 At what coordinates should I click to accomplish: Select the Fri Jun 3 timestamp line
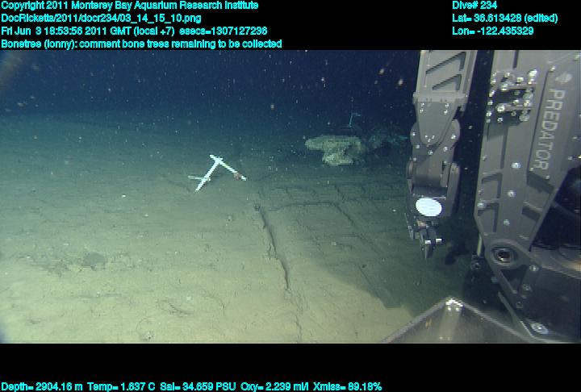(x=133, y=31)
